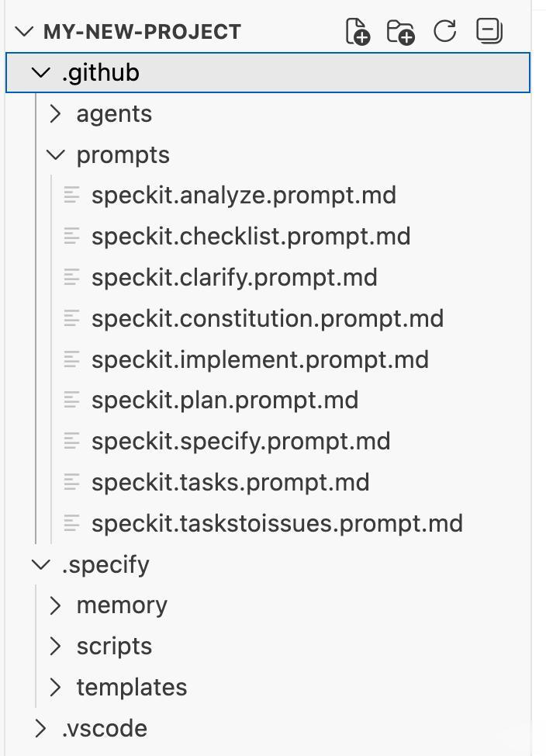
Task: Collapse all folders in Explorer
Action: point(489,32)
